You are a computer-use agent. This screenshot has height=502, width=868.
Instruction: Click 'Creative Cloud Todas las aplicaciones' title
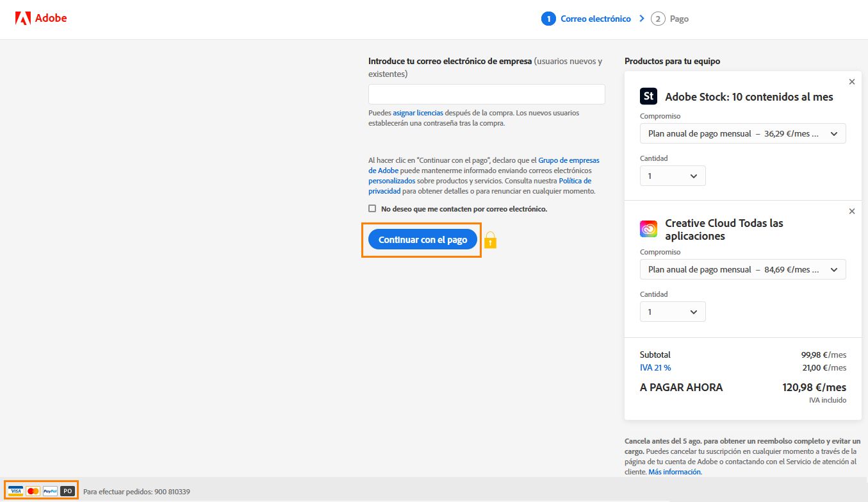[724, 230]
